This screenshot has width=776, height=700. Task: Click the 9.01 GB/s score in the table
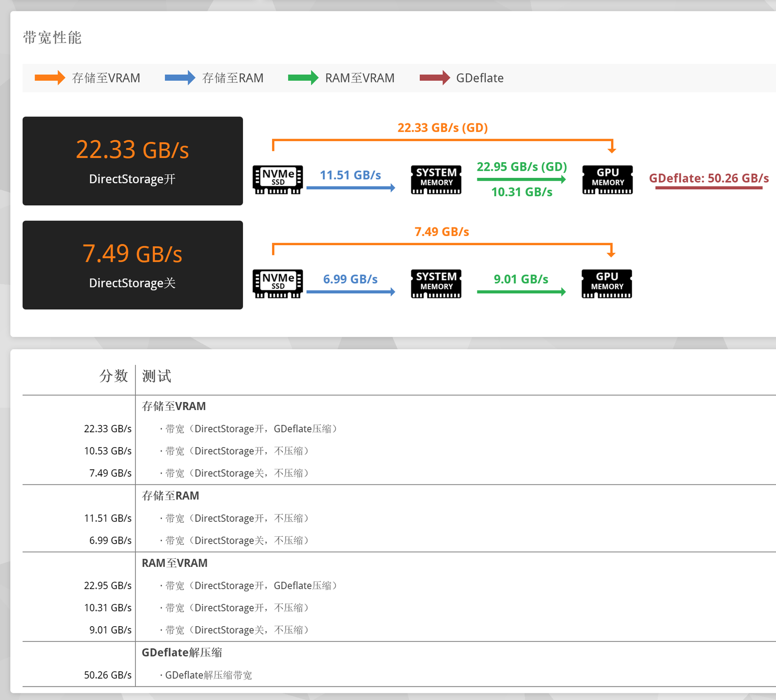pyautogui.click(x=110, y=630)
